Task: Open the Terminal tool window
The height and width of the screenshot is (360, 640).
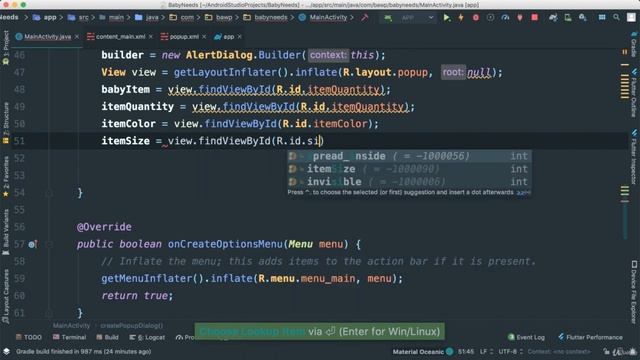Action: 69,337
